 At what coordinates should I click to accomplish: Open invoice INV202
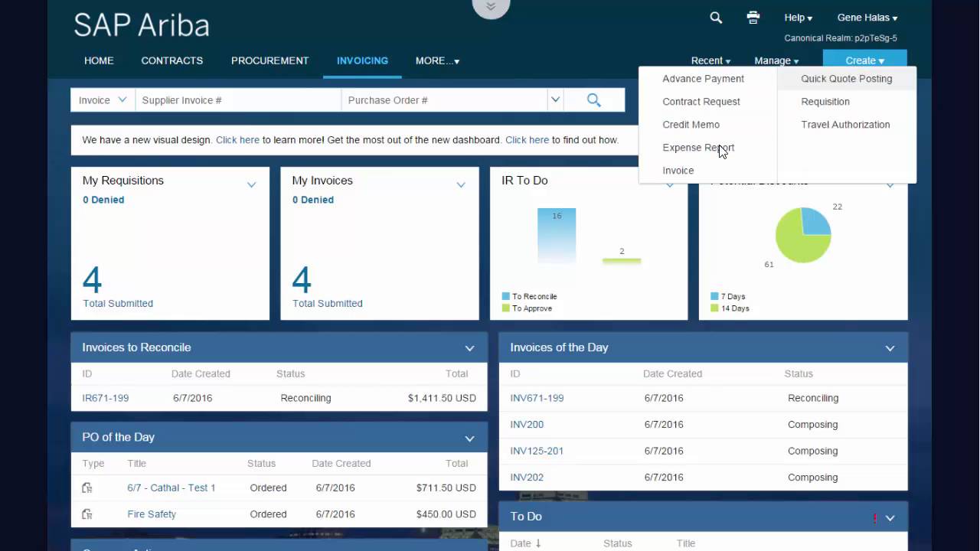click(527, 478)
